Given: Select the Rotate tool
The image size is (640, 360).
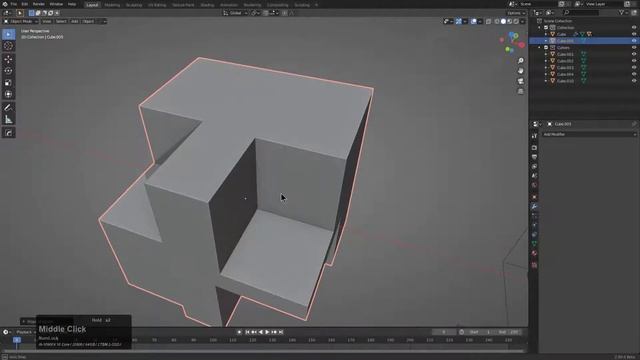Looking at the screenshot, I should [x=8, y=71].
